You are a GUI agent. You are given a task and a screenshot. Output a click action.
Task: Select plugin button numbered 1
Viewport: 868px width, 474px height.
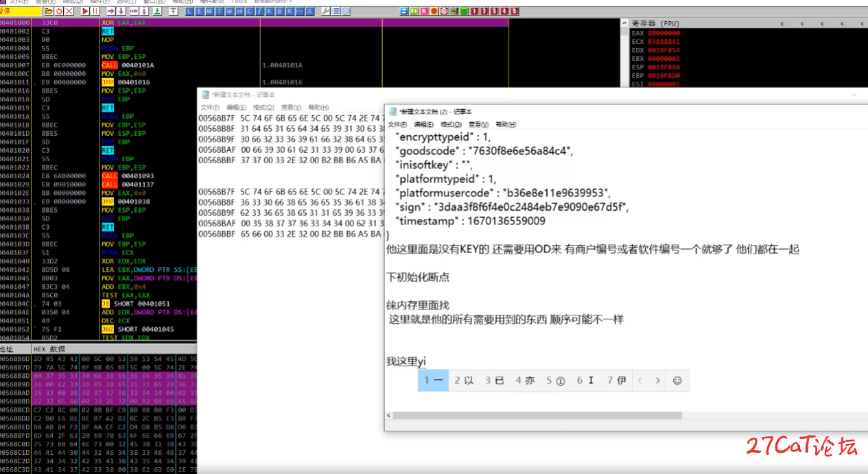point(474,11)
